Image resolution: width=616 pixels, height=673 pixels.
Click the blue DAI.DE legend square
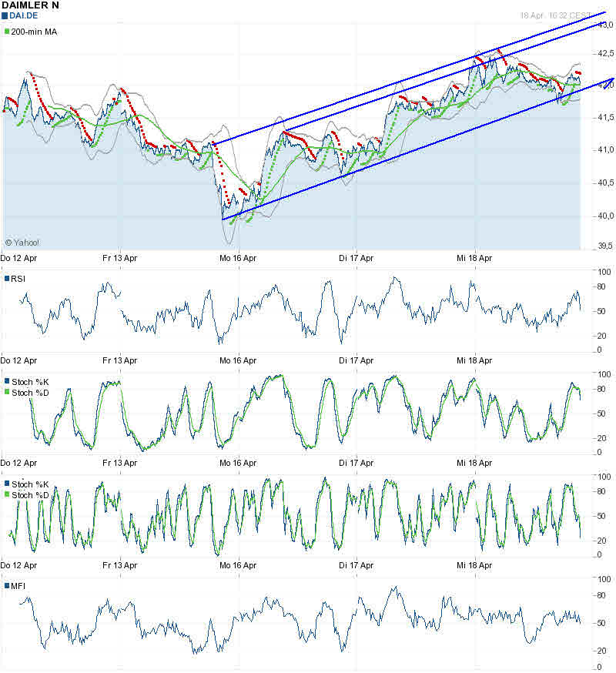(x=5, y=16)
